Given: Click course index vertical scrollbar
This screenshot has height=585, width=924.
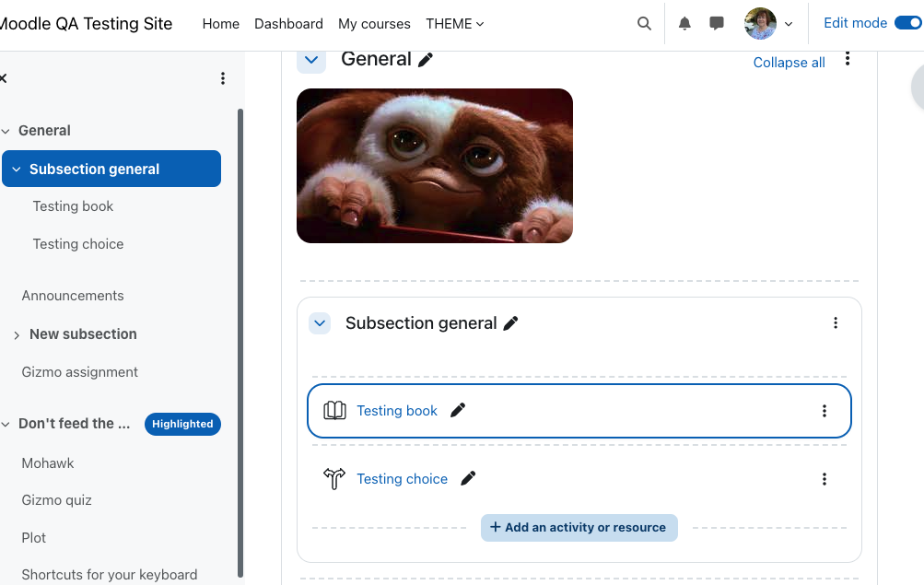Looking at the screenshot, I should 240,343.
